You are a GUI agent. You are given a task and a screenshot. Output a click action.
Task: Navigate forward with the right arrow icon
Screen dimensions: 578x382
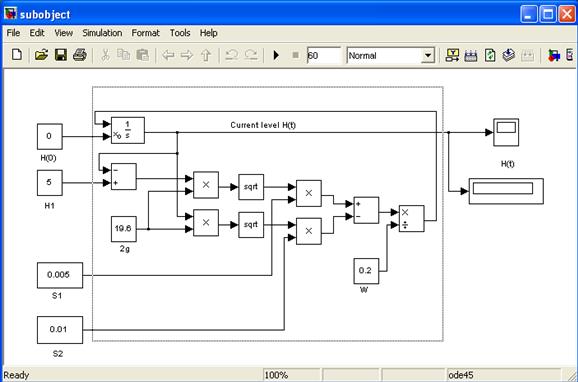tap(187, 56)
